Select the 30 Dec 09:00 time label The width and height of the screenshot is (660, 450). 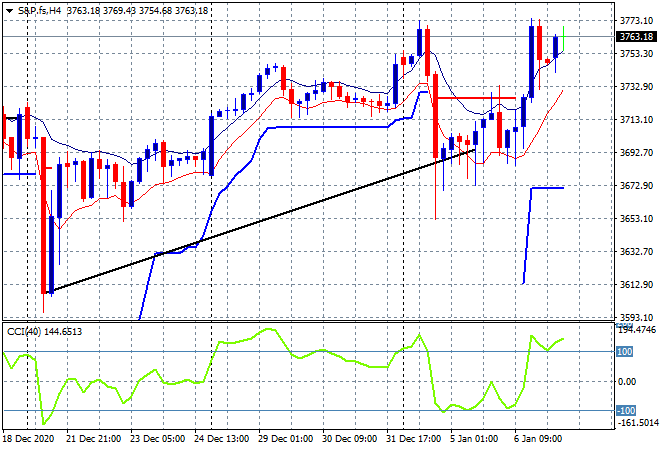[349, 439]
